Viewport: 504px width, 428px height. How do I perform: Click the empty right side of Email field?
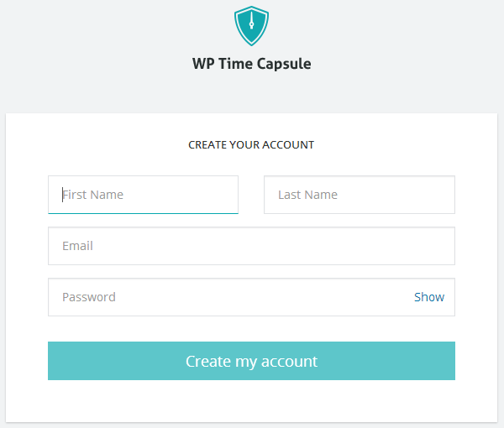354,246
